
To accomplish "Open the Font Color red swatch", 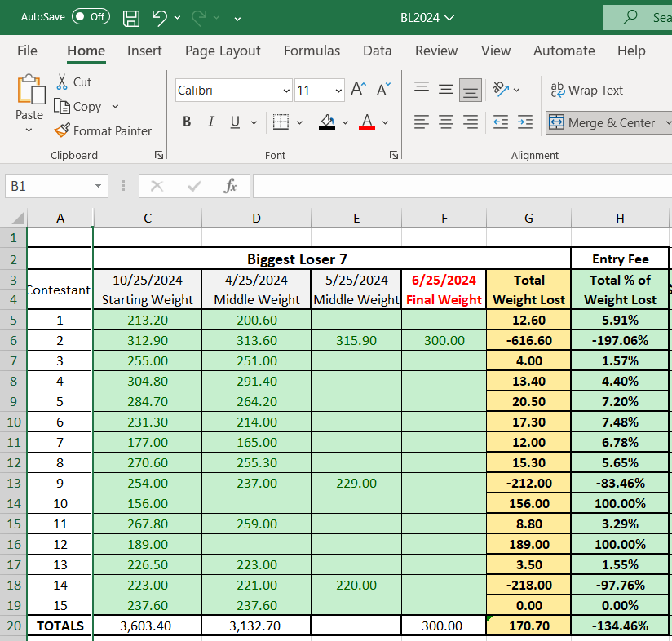I will (368, 122).
